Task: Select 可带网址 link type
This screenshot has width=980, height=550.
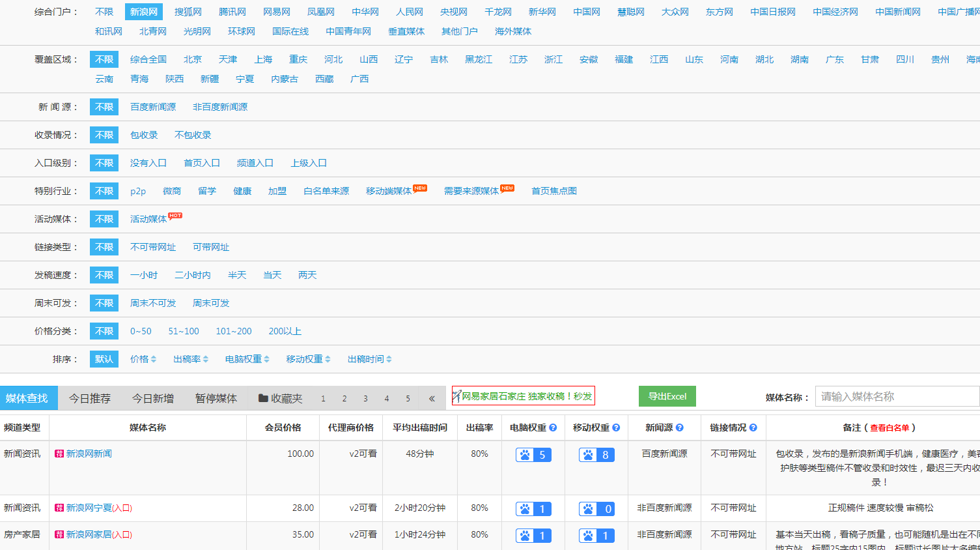Action: [x=211, y=247]
